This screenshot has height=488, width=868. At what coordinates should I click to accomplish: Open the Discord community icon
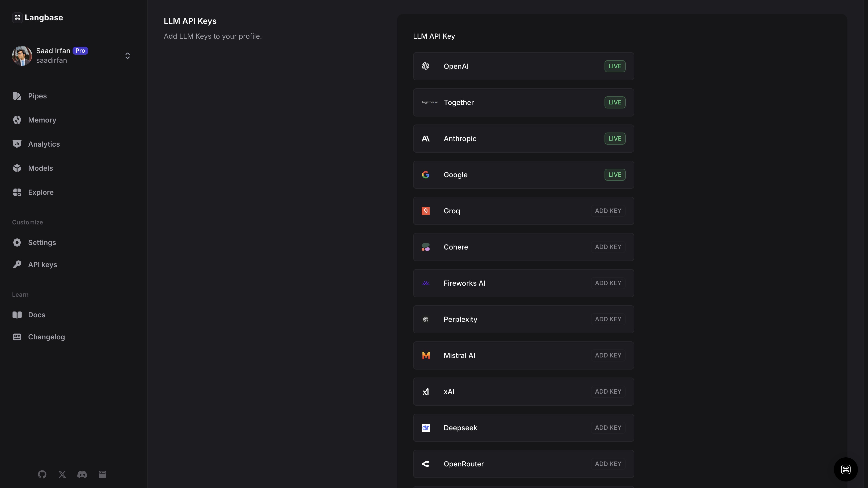pyautogui.click(x=82, y=474)
